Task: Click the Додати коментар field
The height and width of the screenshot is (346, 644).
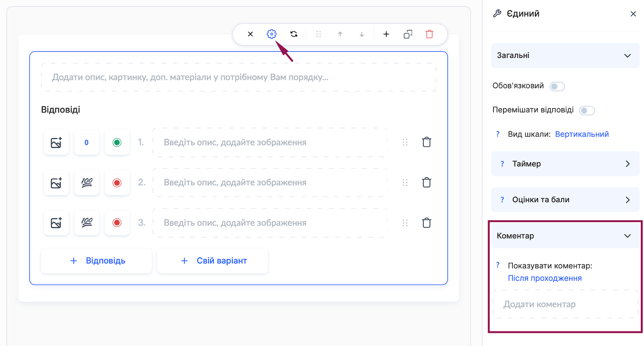Action: pyautogui.click(x=566, y=304)
